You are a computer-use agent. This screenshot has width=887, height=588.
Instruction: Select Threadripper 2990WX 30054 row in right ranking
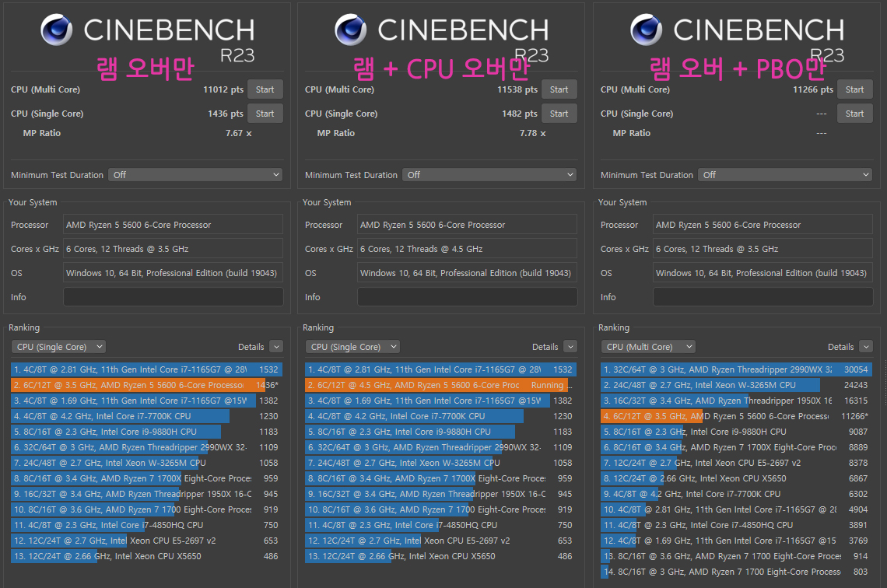737,369
